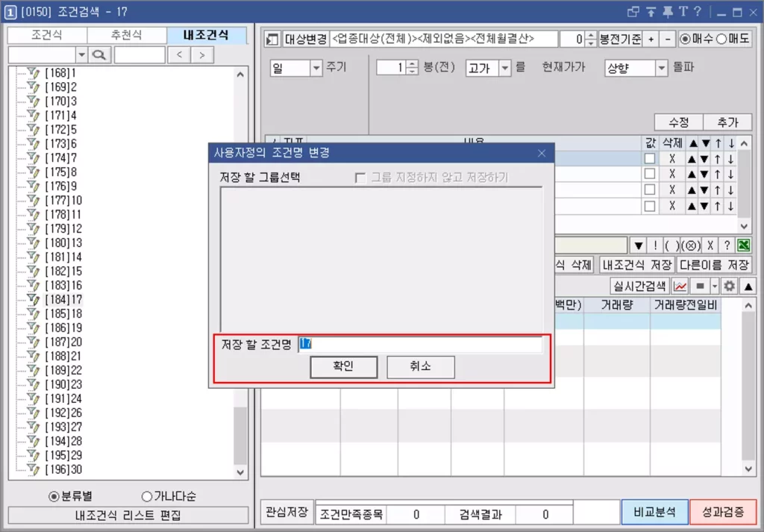Screen dimensions: 764x532
Task: Toggle the left panel collapse icon
Action: 272,40
